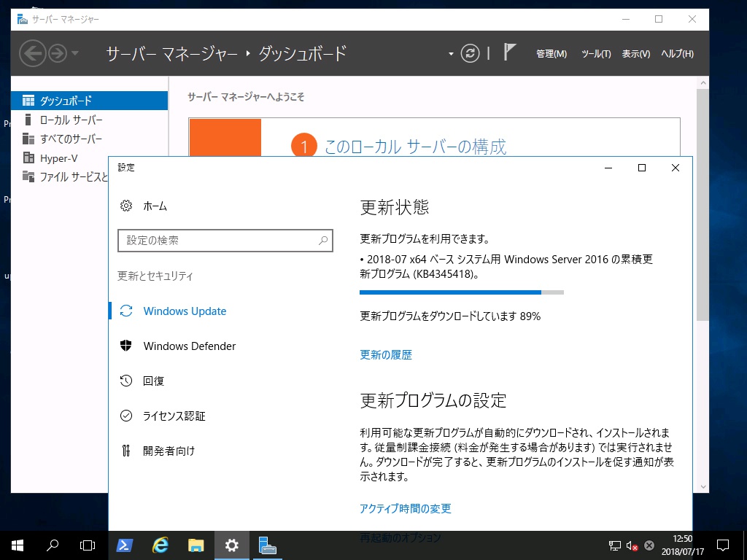The image size is (747, 560).
Task: Click the ファイル サービス sidebar icon
Action: 28,177
